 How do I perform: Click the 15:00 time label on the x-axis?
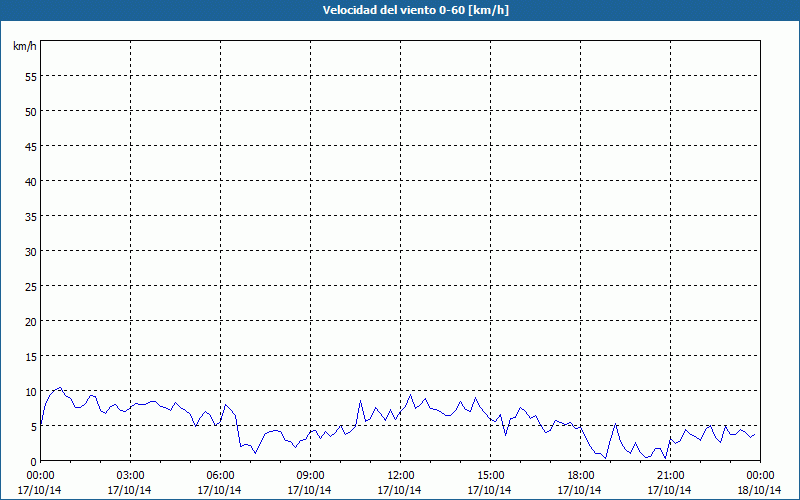pyautogui.click(x=490, y=475)
